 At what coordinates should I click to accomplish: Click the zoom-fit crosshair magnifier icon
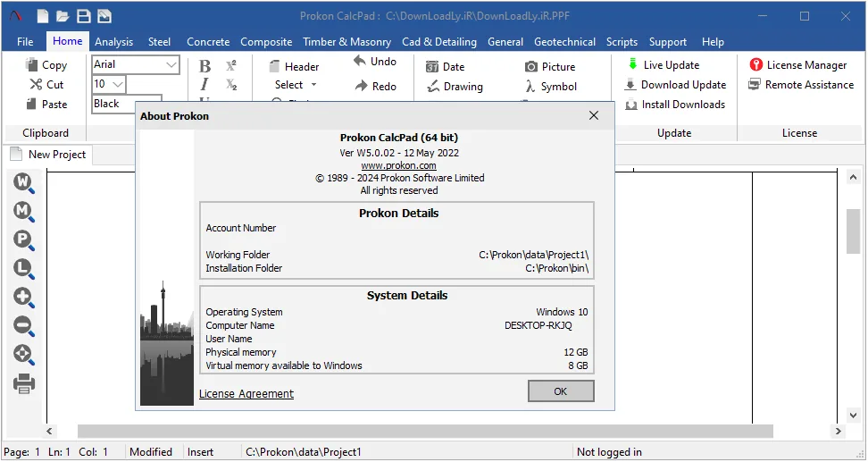[24, 355]
